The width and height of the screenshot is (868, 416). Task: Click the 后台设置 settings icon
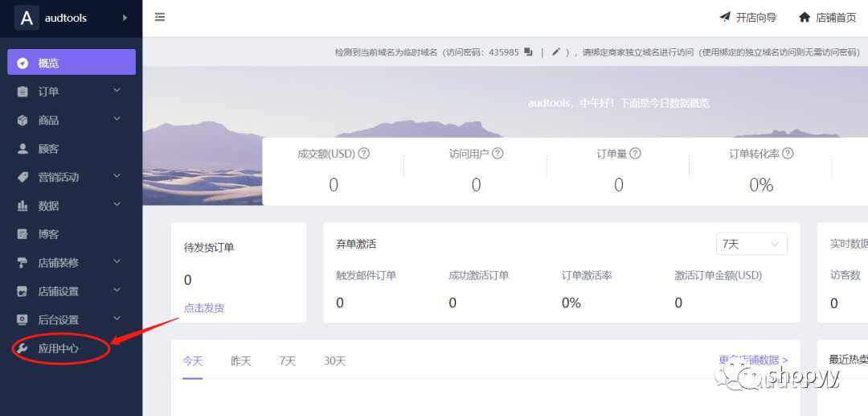[x=23, y=319]
